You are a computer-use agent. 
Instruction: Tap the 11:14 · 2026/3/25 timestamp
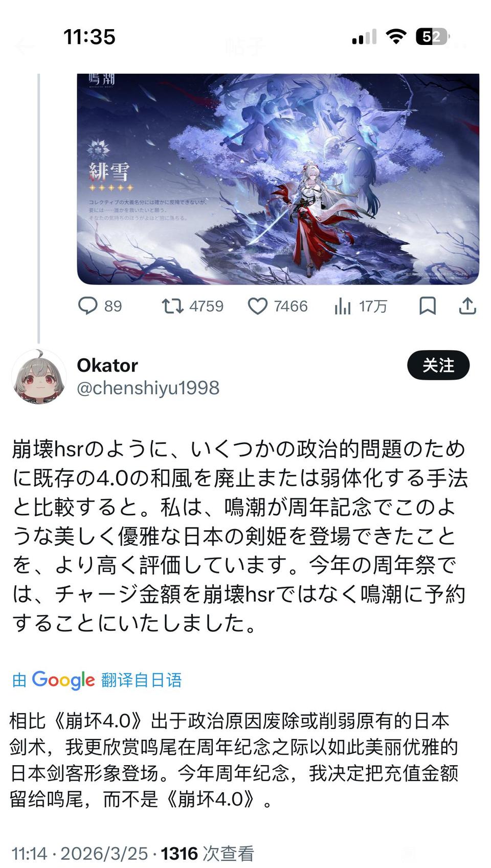[x=79, y=853]
